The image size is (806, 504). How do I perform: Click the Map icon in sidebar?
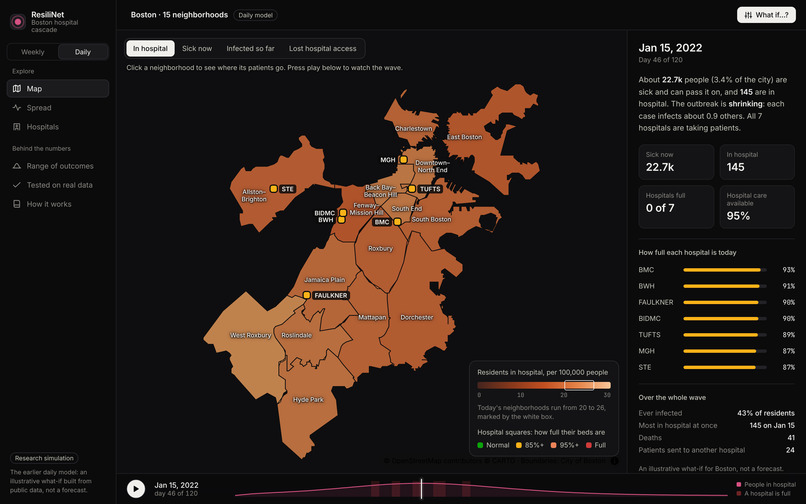tap(17, 88)
